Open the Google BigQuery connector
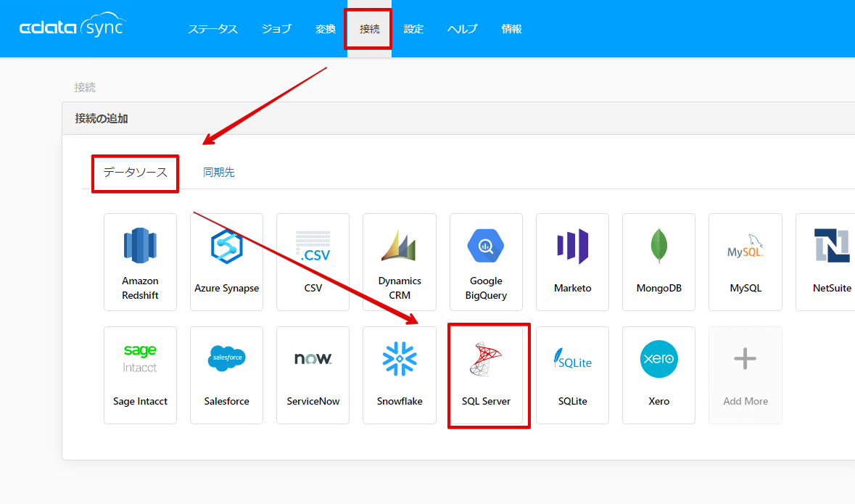The image size is (855, 504). [x=486, y=262]
